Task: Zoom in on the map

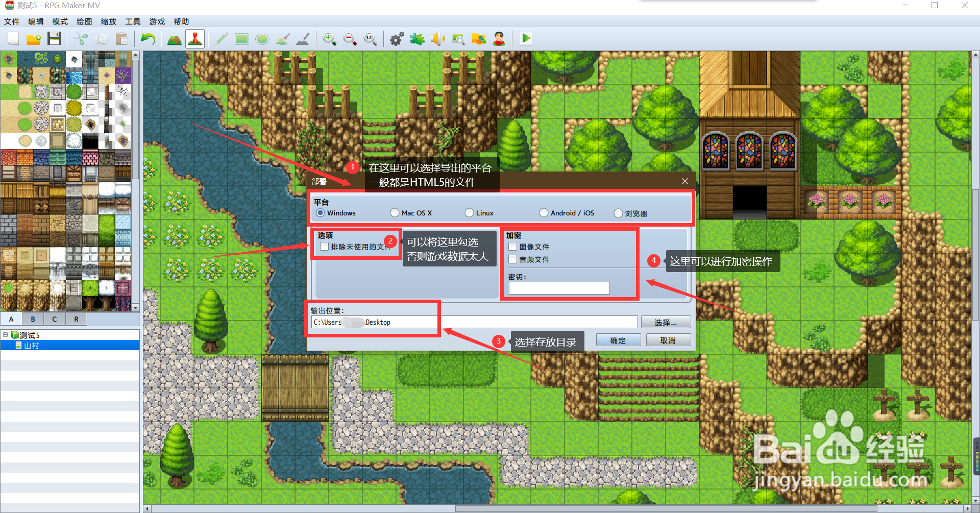Action: point(330,39)
